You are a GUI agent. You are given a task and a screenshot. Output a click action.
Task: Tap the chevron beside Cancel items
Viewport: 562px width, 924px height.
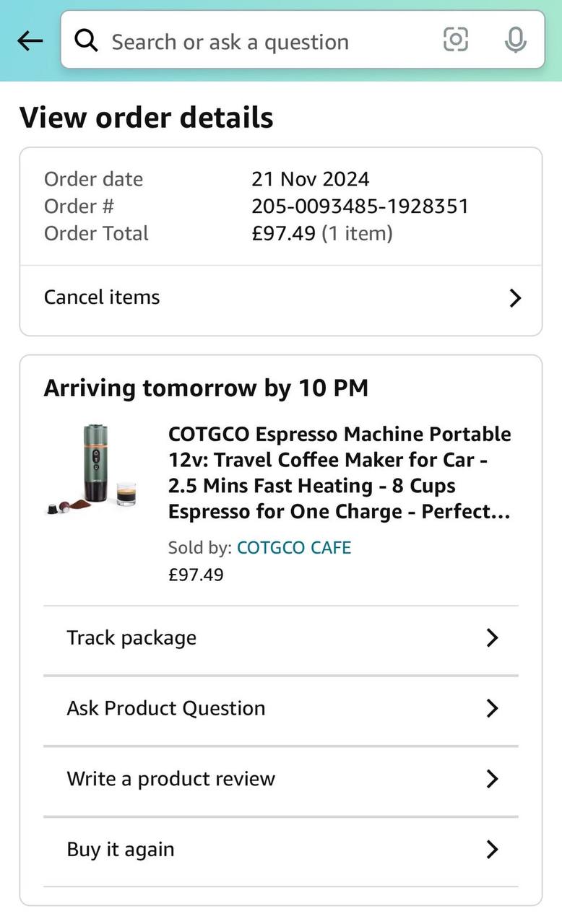[515, 298]
